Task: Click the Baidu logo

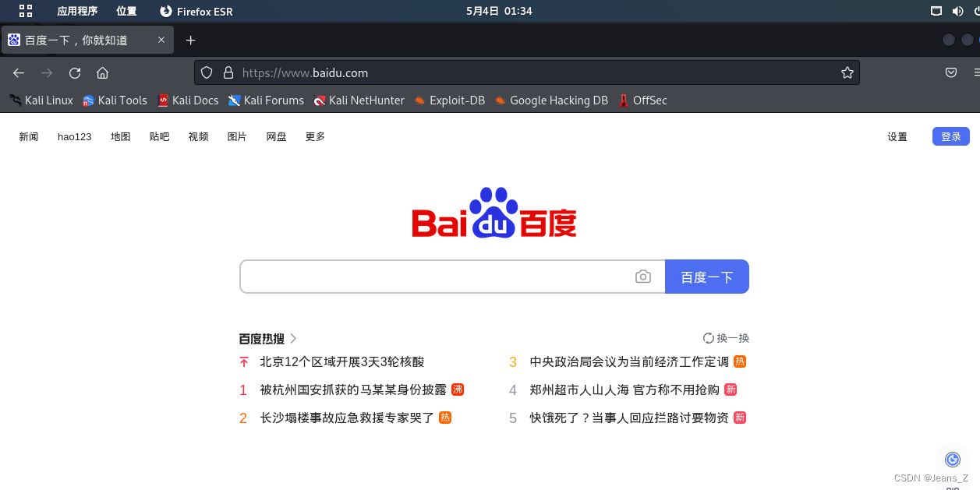Action: pyautogui.click(x=494, y=213)
